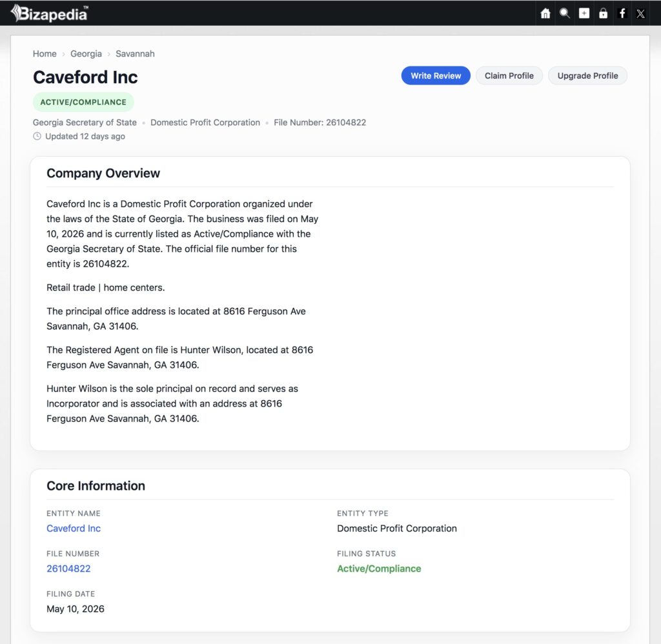Open the Georgia breadcrumb
The height and width of the screenshot is (644, 661).
[86, 54]
